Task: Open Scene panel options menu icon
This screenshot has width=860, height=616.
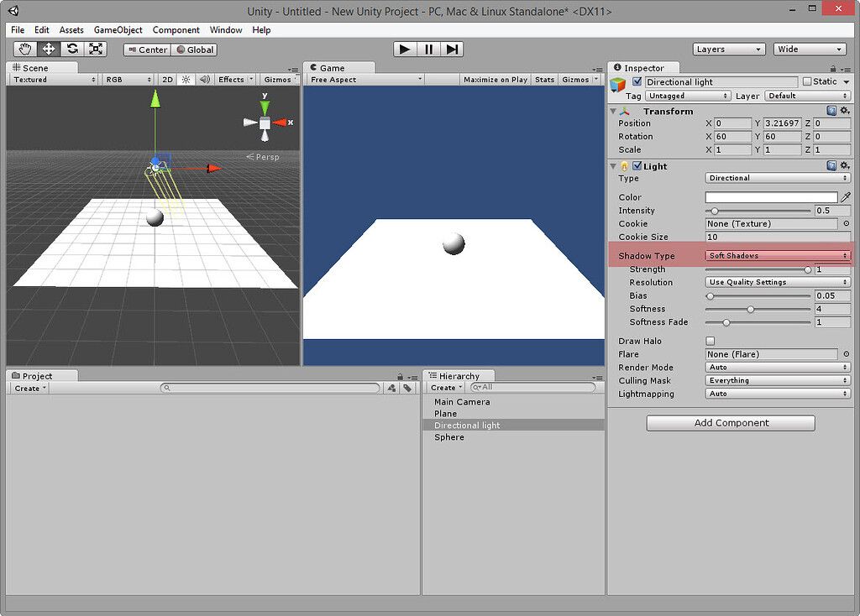Action: pyautogui.click(x=293, y=70)
